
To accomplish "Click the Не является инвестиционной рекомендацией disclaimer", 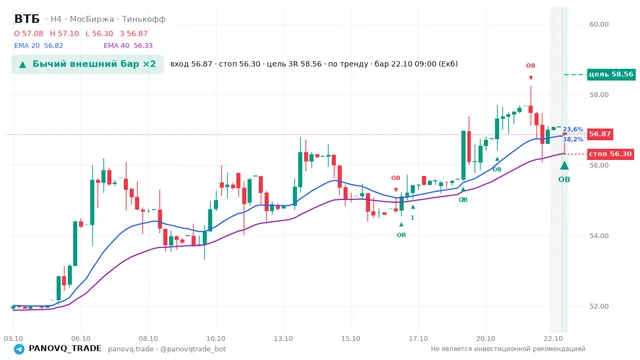I will (x=508, y=349).
